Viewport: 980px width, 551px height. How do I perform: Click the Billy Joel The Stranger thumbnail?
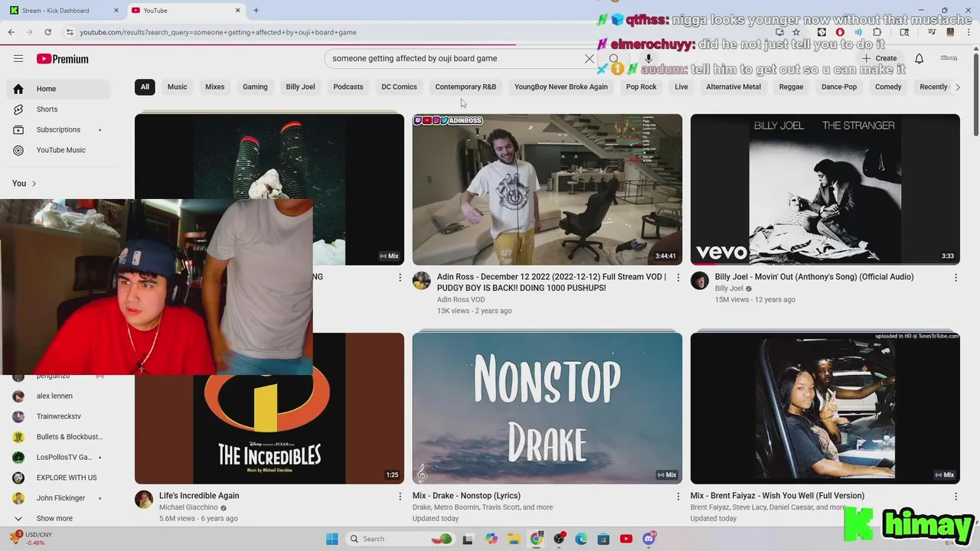(x=825, y=189)
